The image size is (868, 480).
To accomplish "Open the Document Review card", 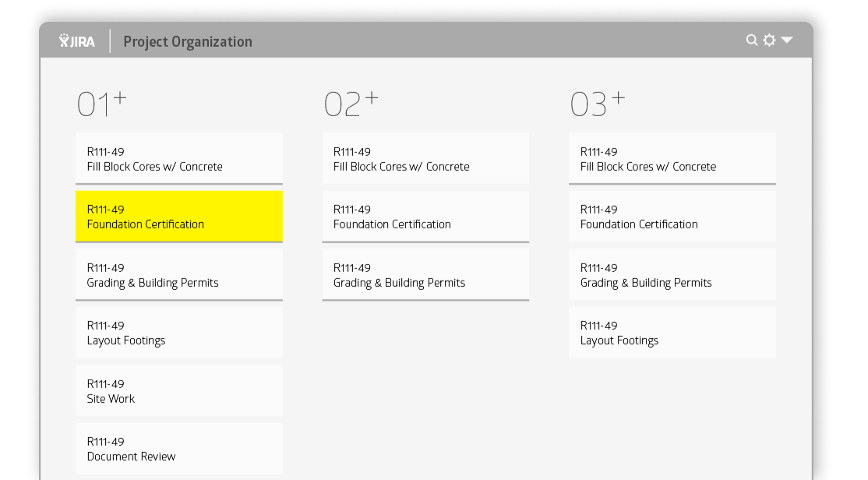I will (178, 449).
